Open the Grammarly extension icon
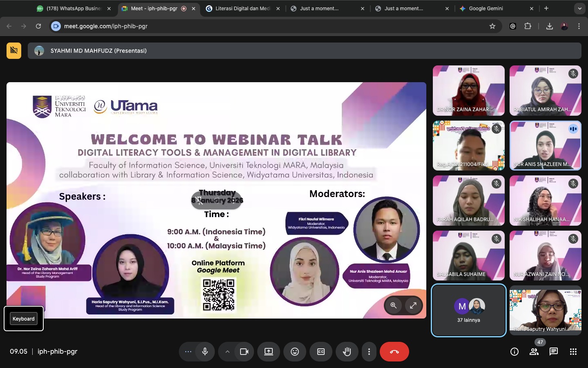 [513, 26]
